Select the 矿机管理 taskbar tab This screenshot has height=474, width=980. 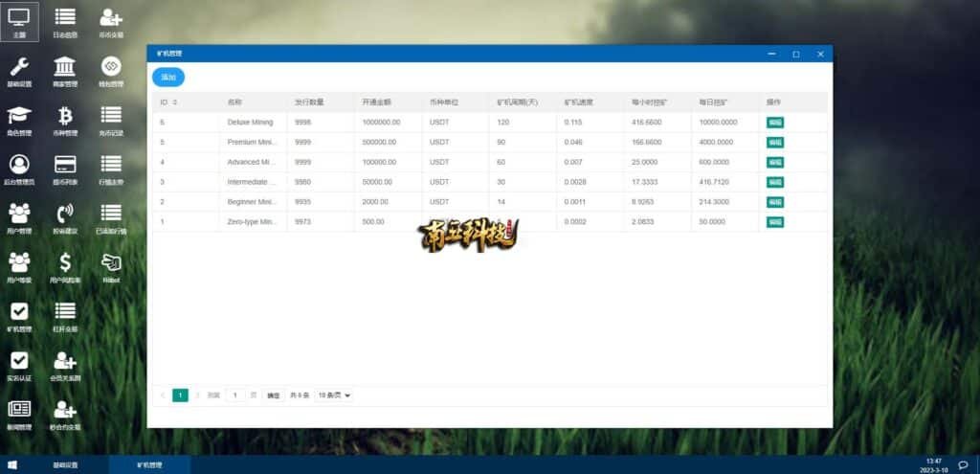pos(149,464)
